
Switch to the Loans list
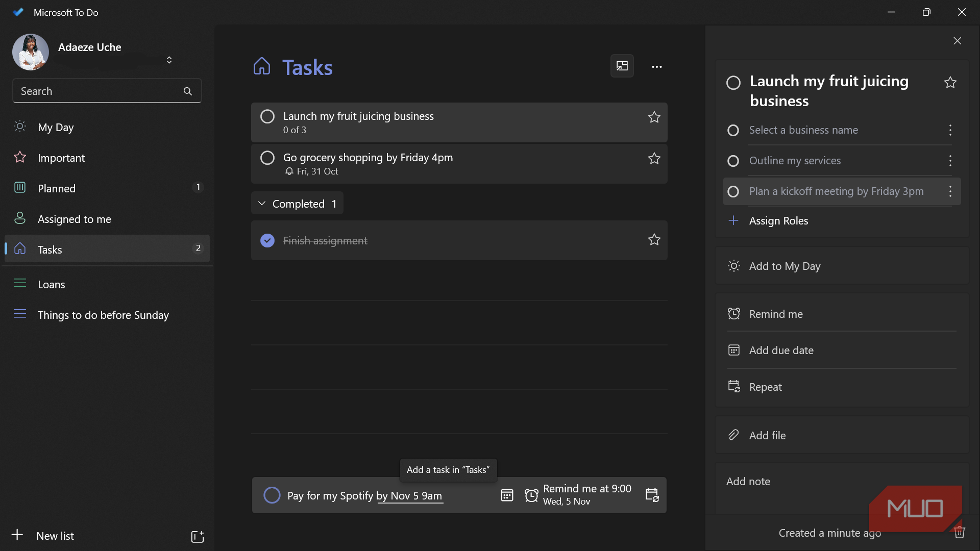pyautogui.click(x=51, y=285)
